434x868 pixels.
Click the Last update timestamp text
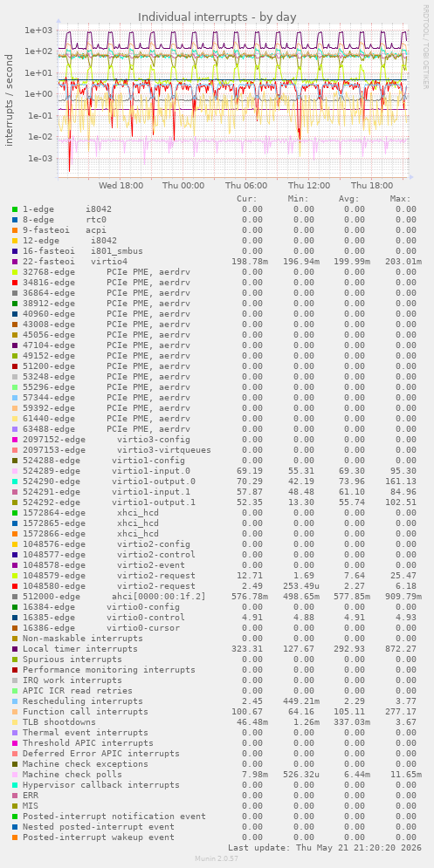(324, 848)
